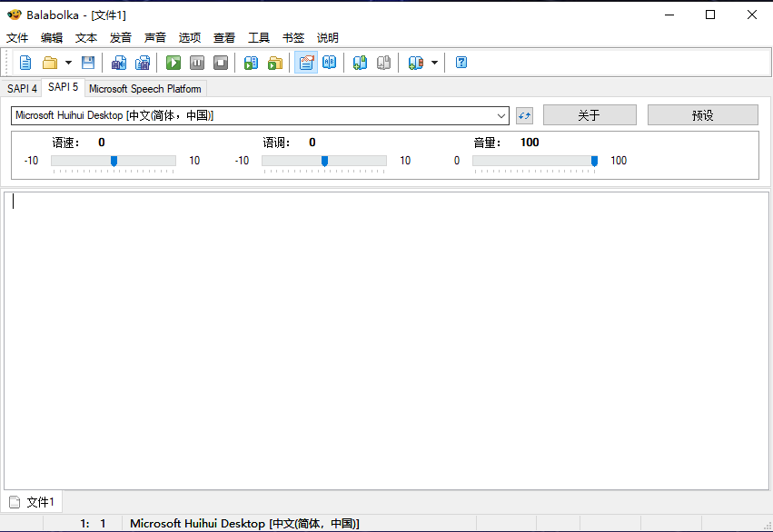Click the 关于 button
773x532 pixels.
pyautogui.click(x=590, y=115)
